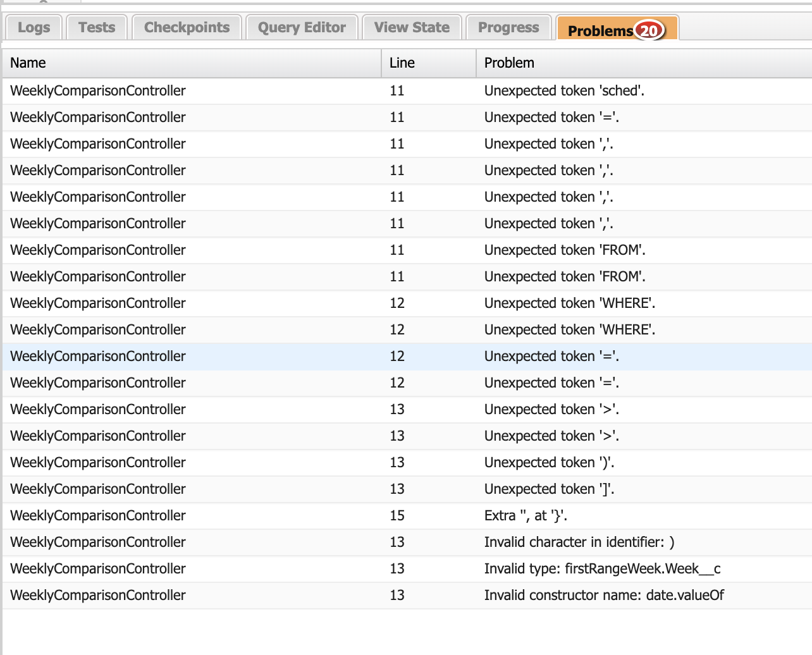
Task: Select the Checkpoints tab
Action: pyautogui.click(x=187, y=28)
